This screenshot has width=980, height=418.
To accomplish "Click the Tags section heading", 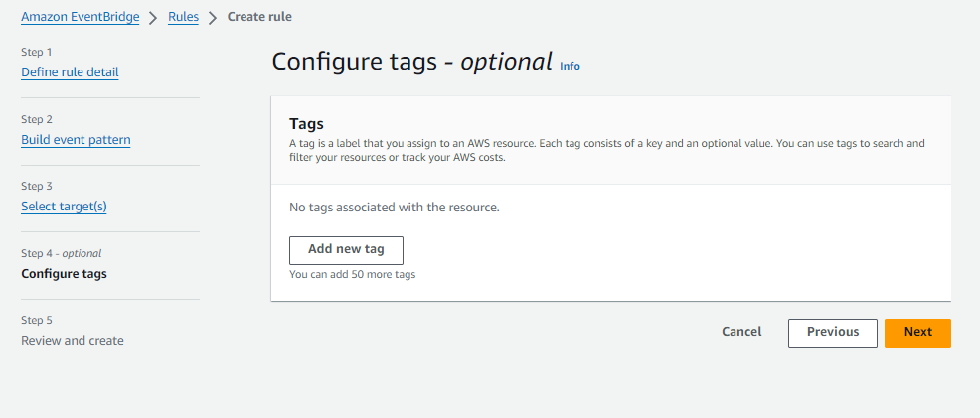I will tap(307, 123).
